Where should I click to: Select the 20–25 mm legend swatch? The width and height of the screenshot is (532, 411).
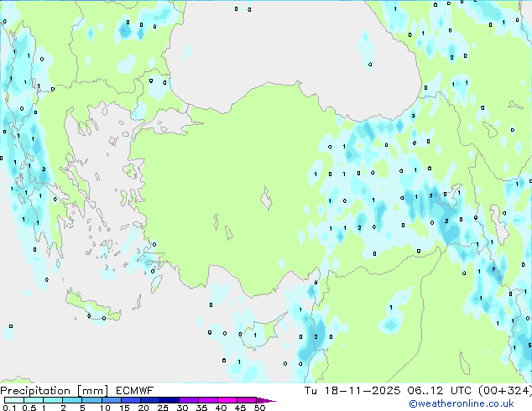(x=149, y=400)
